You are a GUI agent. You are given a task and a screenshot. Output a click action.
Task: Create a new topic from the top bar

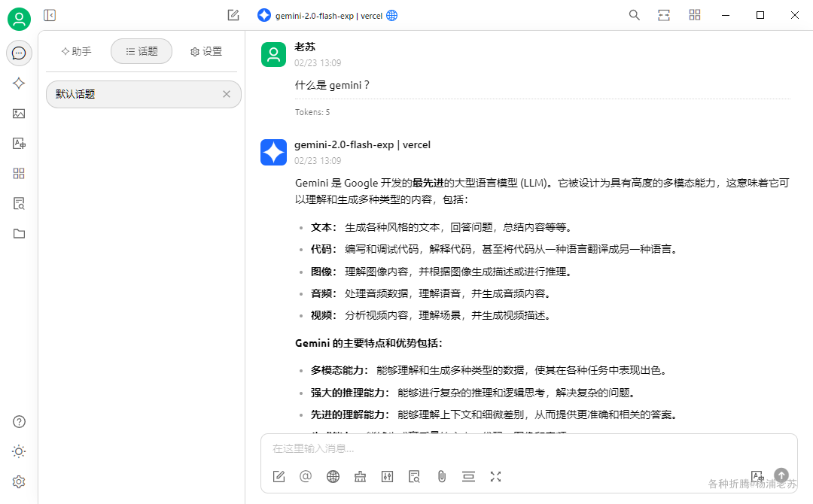point(233,16)
